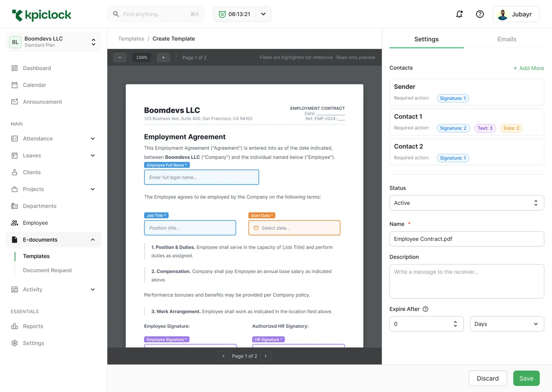The image size is (552, 392).
Task: Click the Description message textarea
Action: pos(467,281)
